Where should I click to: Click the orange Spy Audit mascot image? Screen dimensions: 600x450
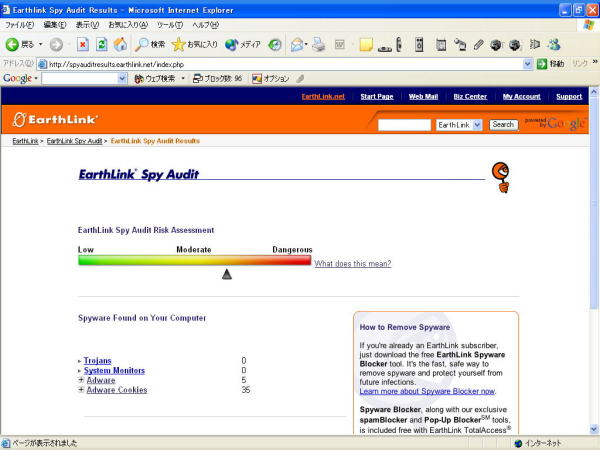tap(501, 177)
